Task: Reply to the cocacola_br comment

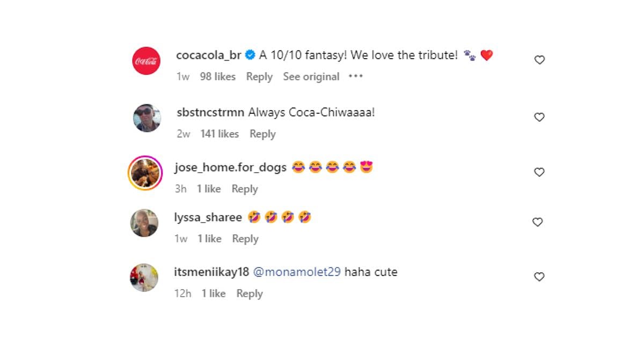Action: (259, 77)
